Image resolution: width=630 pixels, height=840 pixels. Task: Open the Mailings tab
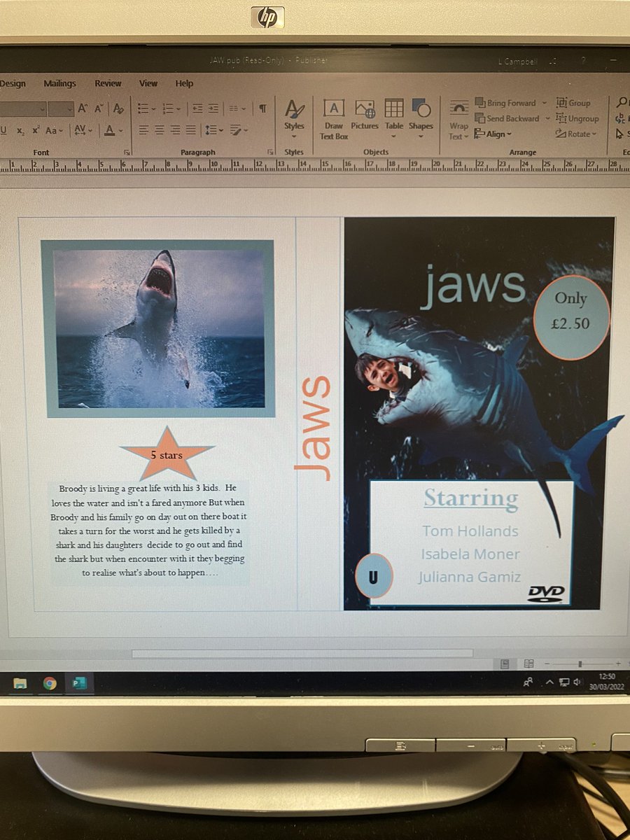pyautogui.click(x=59, y=83)
